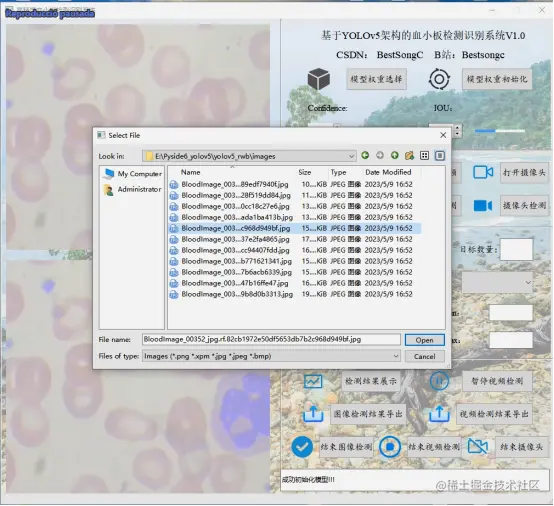Select file BloodImage_003...7b6acb6339.jpg
This screenshot has width=554, height=506.
click(295, 272)
